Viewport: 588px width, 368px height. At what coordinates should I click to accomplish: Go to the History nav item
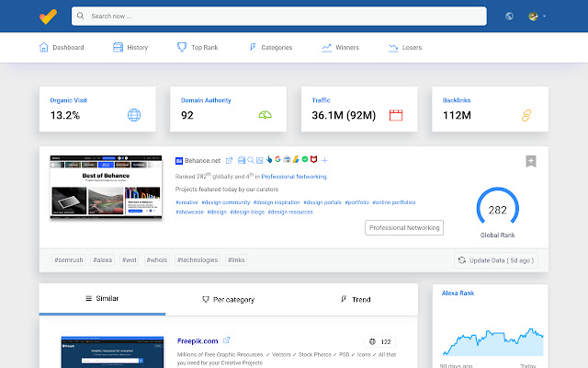(130, 47)
